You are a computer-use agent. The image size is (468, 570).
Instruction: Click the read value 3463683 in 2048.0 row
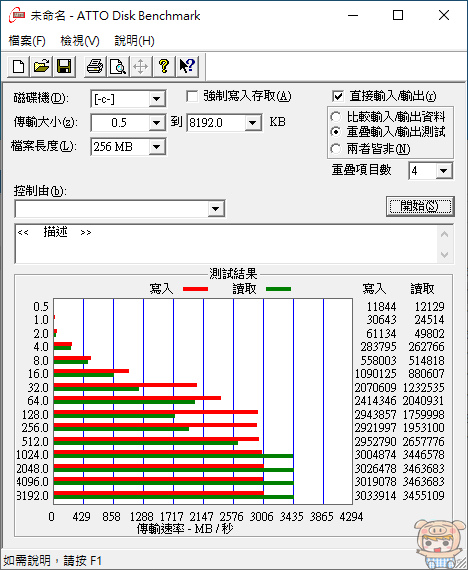click(423, 469)
